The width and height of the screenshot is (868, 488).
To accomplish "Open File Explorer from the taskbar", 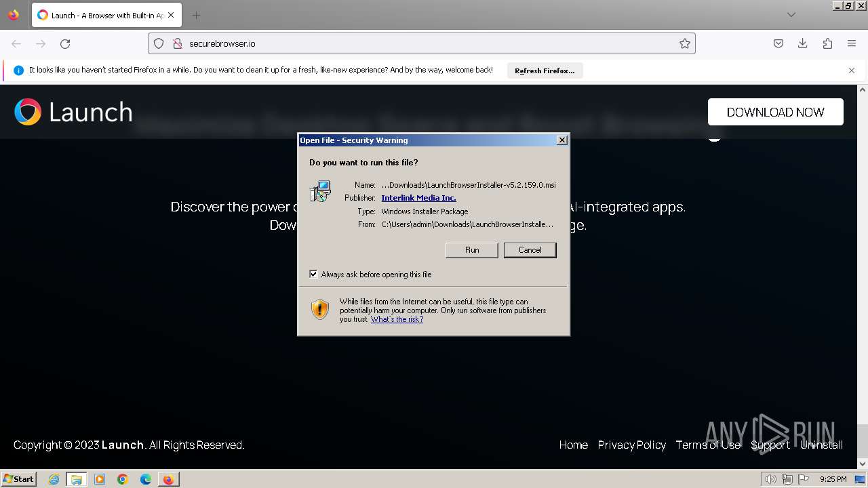I will pyautogui.click(x=77, y=479).
